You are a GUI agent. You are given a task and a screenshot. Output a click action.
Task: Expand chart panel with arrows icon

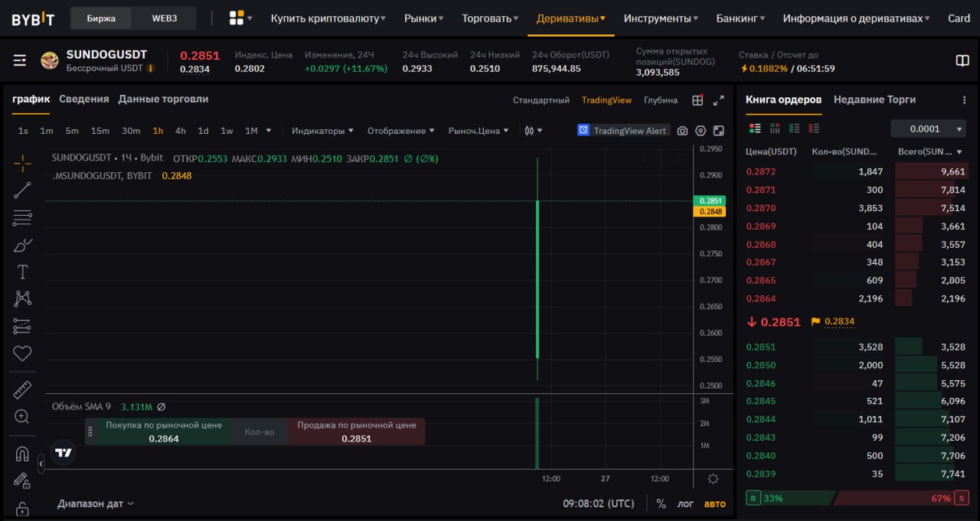click(718, 100)
